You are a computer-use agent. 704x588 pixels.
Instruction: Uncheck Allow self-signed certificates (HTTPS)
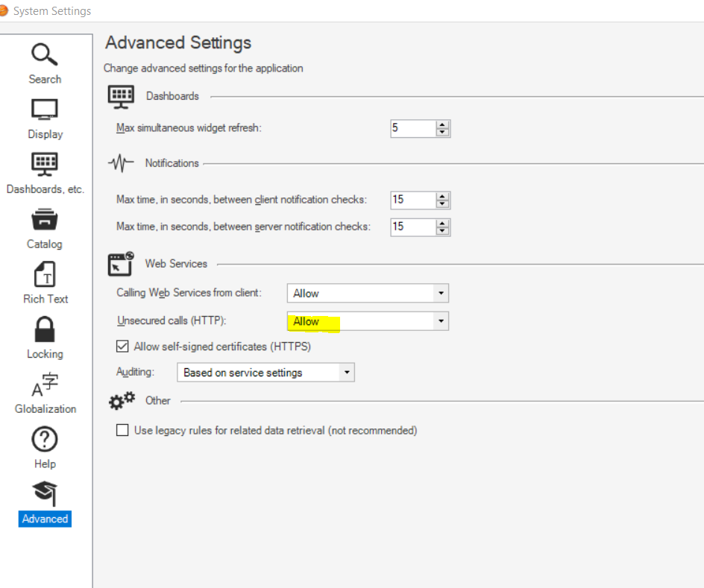coord(123,347)
